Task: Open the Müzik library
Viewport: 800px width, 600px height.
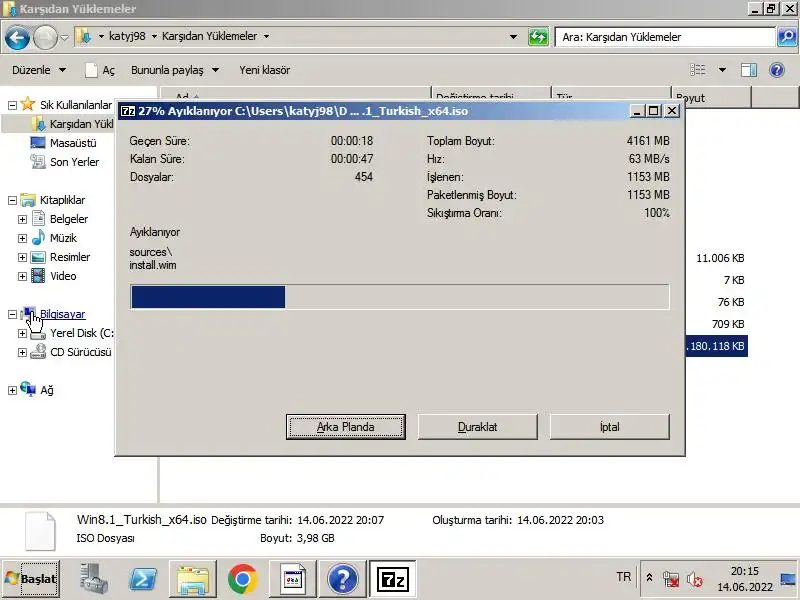Action: pos(63,238)
